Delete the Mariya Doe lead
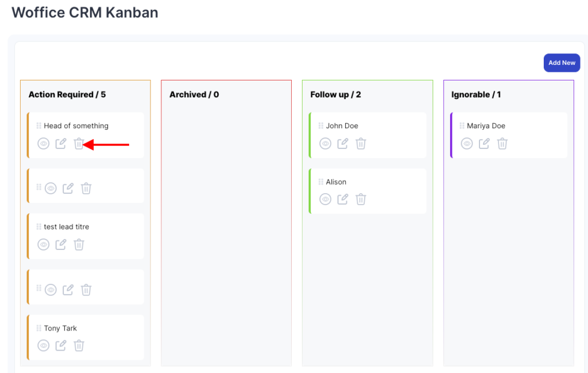 click(502, 144)
